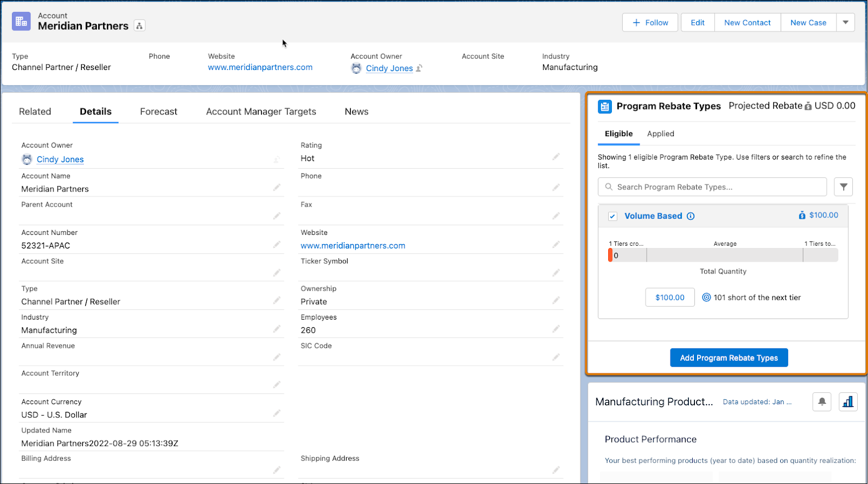Click the pencil icon for Employees field
868x484 pixels.
[556, 329]
